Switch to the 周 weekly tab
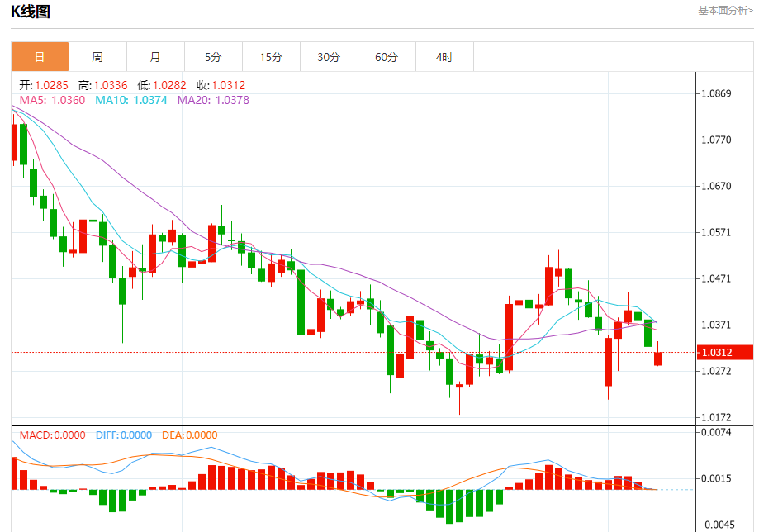Screen dimensions: 759x532 (x=97, y=57)
